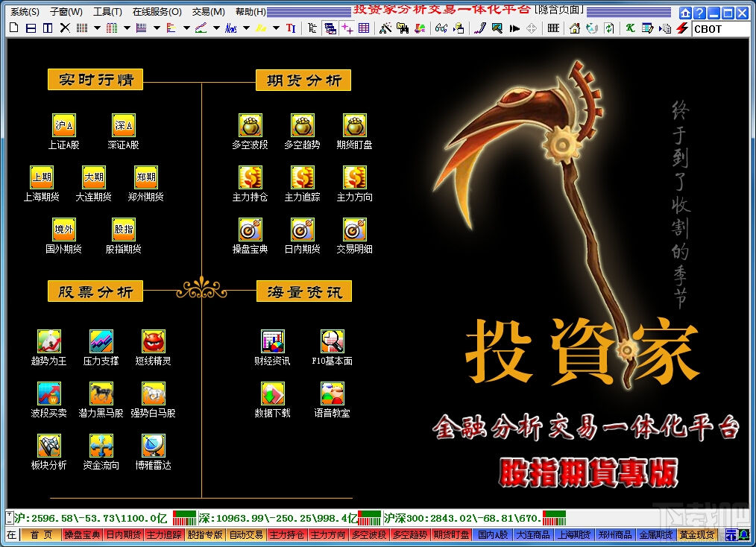Screen dimensions: 756x547
Task: Open 潜力黑马股 icon
Action: (x=101, y=393)
